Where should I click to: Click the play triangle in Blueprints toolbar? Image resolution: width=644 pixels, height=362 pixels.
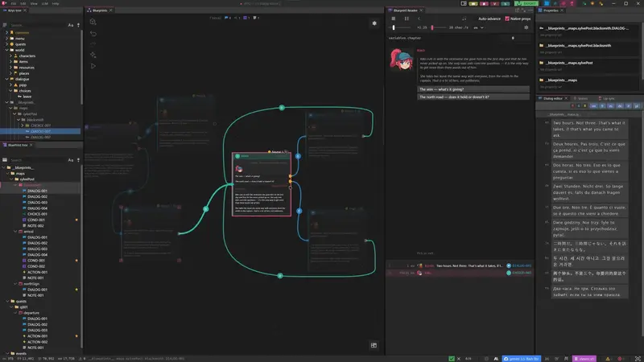(x=93, y=66)
